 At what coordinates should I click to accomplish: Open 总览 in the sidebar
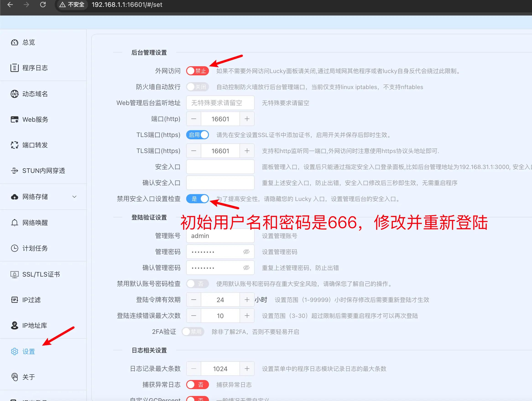click(x=43, y=42)
